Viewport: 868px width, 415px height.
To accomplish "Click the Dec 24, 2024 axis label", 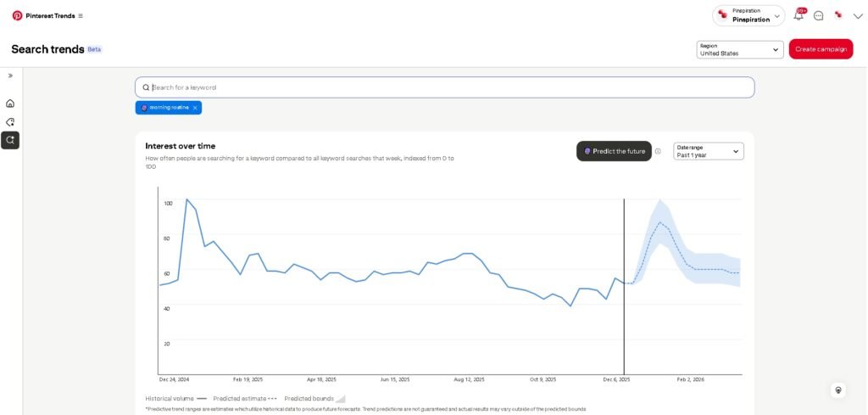I will pos(174,380).
